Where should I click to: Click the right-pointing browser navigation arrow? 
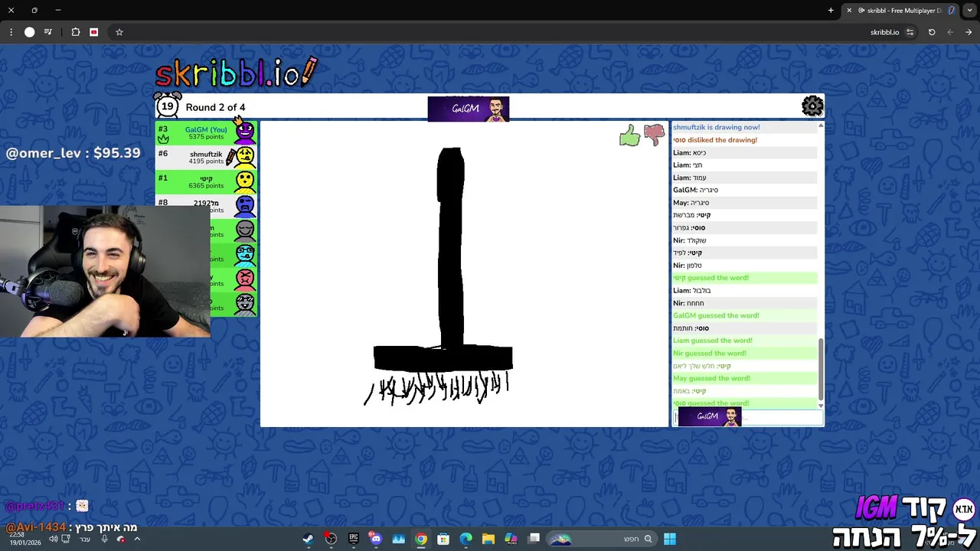[969, 32]
